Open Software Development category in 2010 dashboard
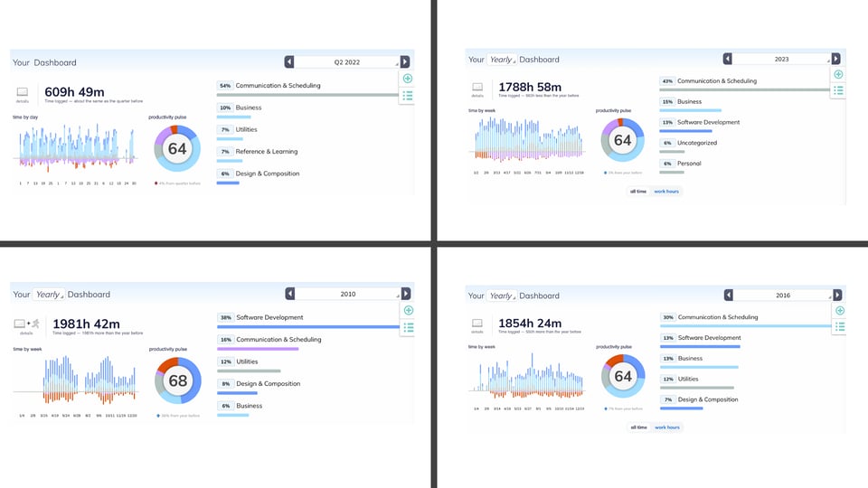868x488 pixels. click(x=269, y=317)
